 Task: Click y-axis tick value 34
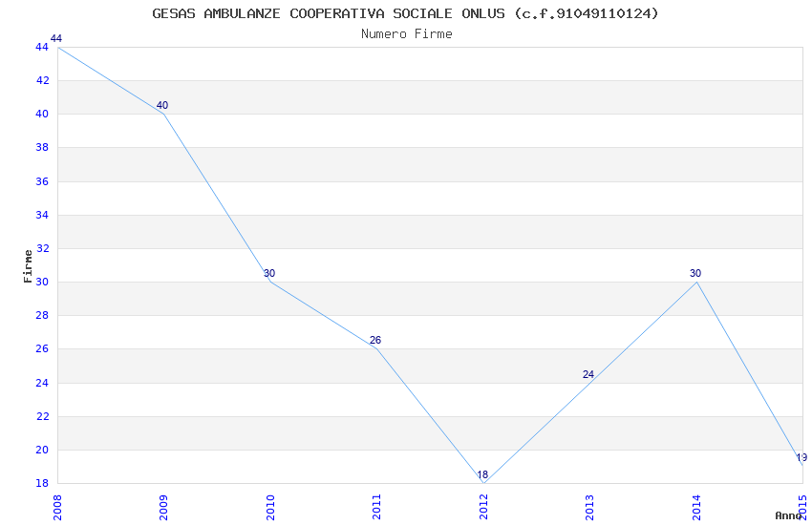click(x=42, y=215)
